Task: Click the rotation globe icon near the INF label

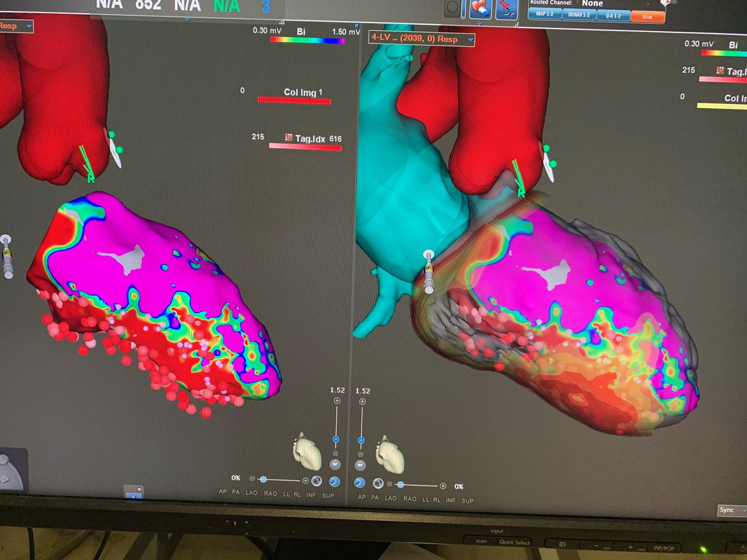Action: point(317,481)
